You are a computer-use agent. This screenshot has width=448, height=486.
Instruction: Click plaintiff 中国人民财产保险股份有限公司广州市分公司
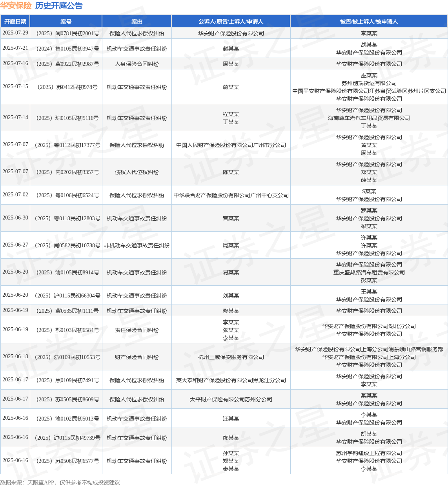pyautogui.click(x=231, y=145)
